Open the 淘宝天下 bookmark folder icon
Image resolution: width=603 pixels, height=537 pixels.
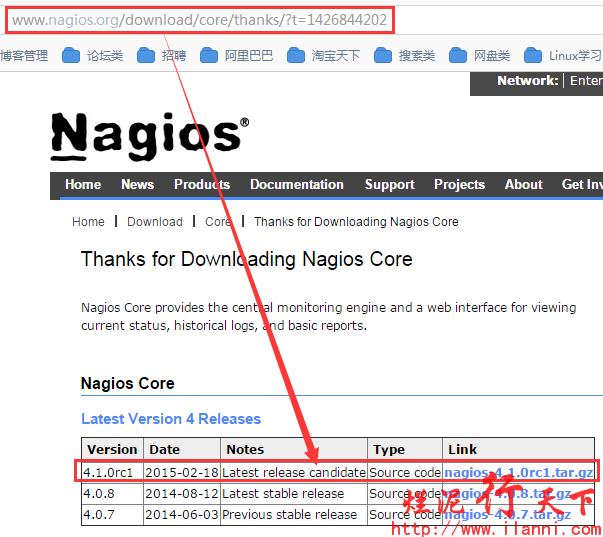pos(296,55)
